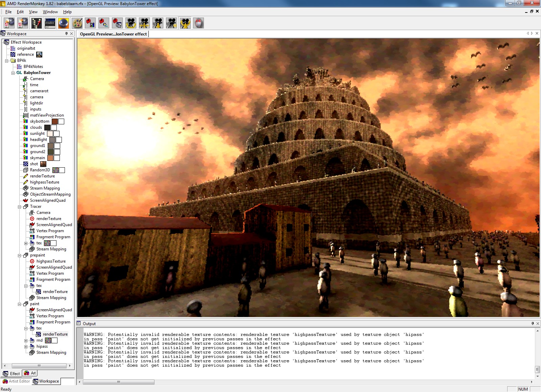
Task: Collapse the tex node under prepaint
Action: tap(26, 286)
